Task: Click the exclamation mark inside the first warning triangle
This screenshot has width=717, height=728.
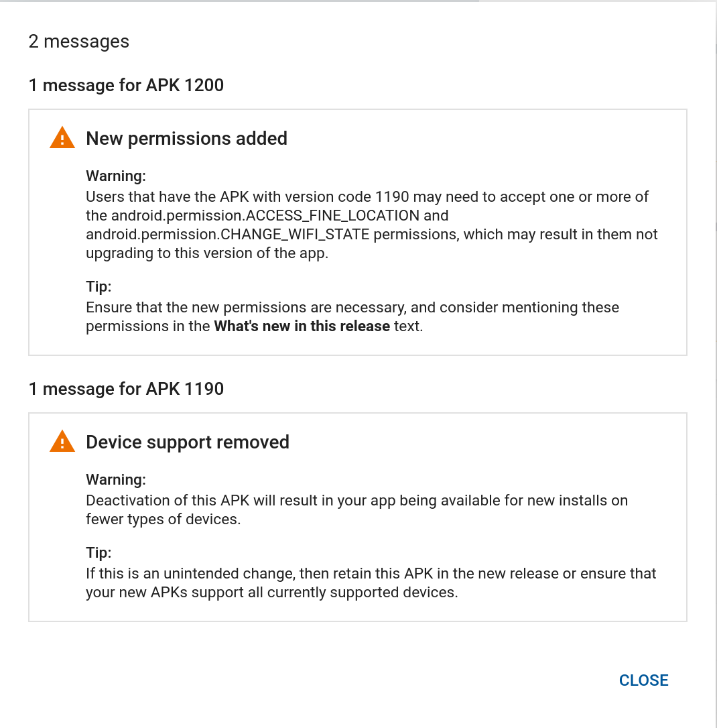Action: pos(62,140)
